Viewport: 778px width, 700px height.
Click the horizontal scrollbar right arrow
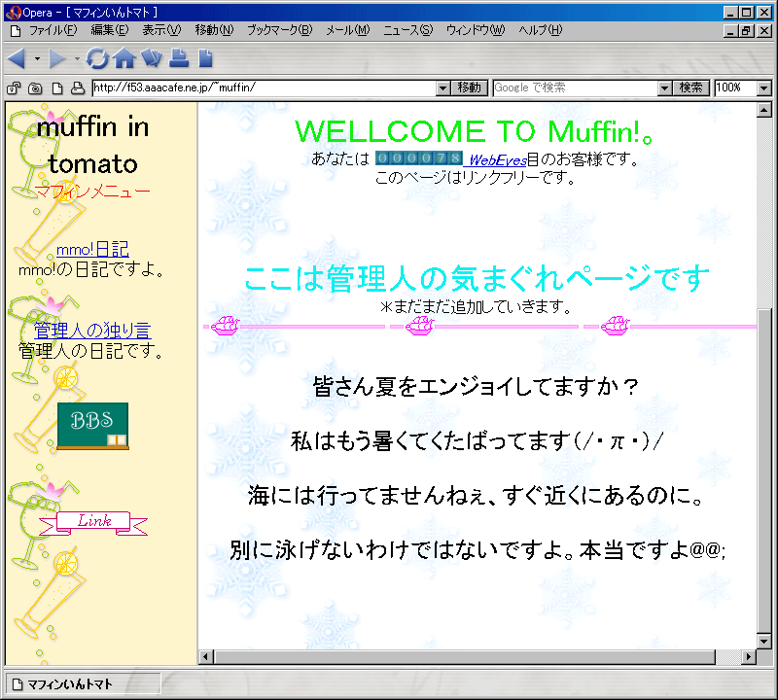point(749,657)
